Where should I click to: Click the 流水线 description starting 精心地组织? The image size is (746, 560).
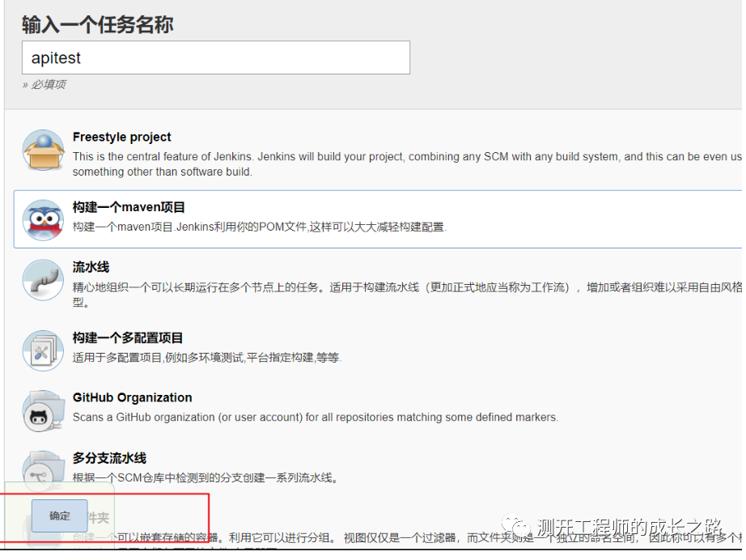[407, 295]
